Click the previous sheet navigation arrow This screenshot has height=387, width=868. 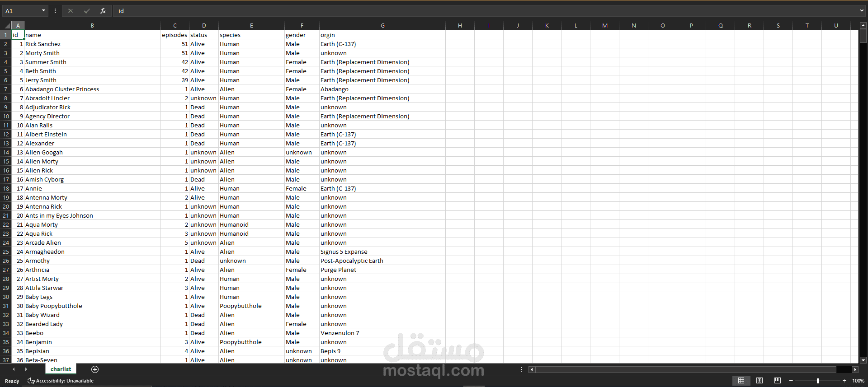pos(14,369)
